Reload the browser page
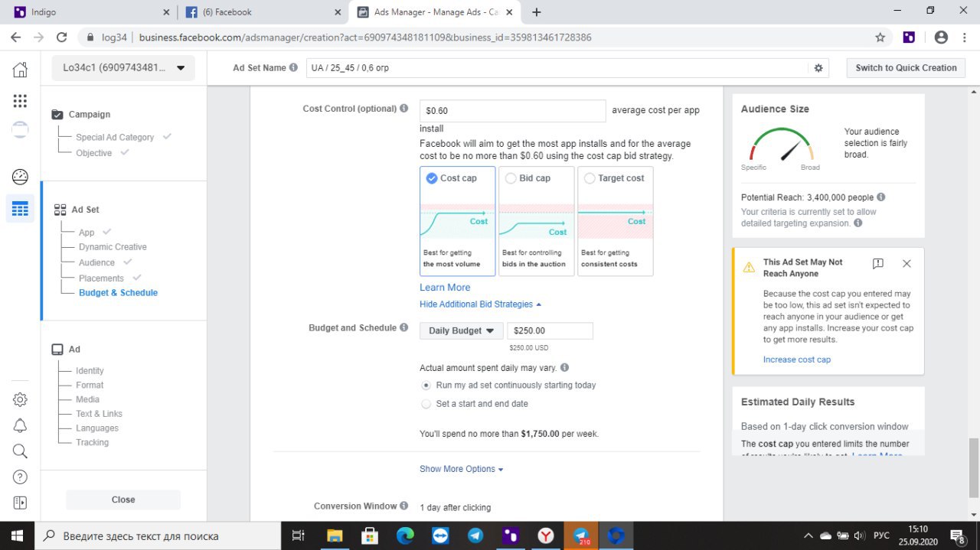Image resolution: width=980 pixels, height=550 pixels. click(62, 37)
